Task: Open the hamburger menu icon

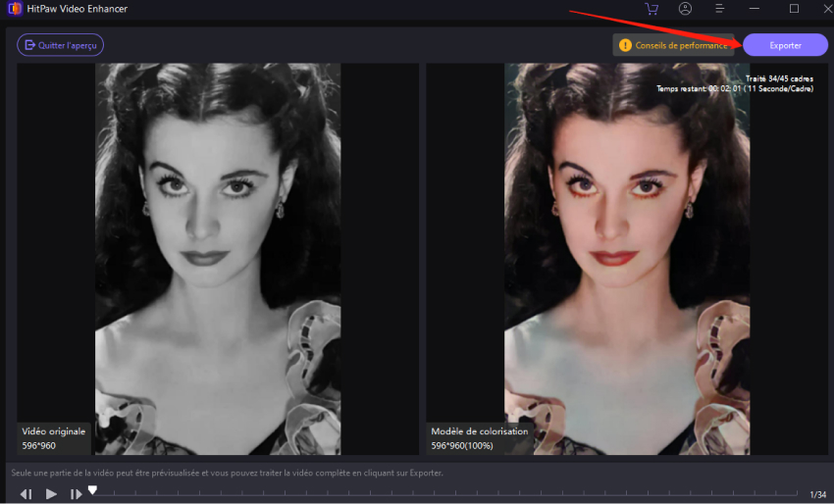Action: click(x=719, y=9)
